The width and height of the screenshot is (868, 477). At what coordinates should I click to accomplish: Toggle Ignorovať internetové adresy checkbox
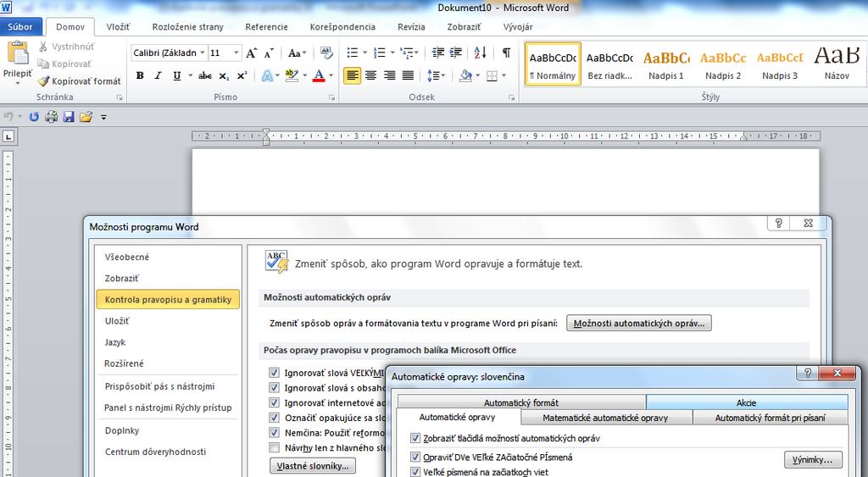point(274,402)
